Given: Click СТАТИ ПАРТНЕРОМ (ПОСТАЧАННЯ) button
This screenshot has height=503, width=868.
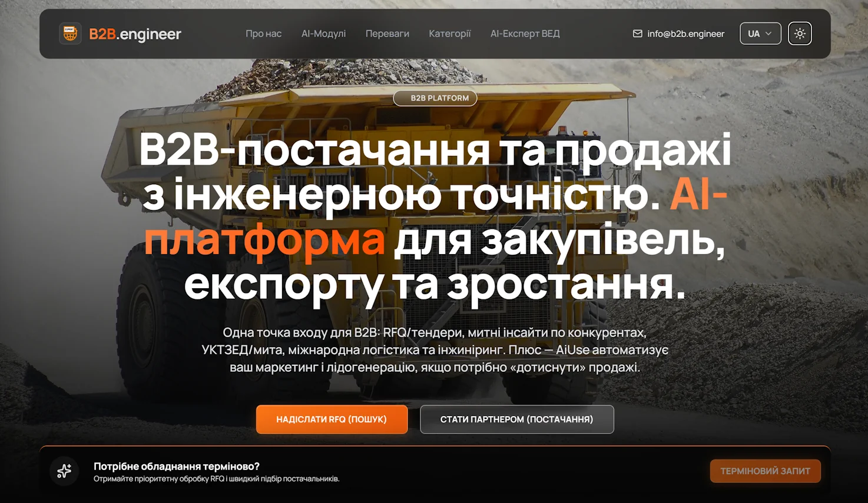Looking at the screenshot, I should coord(517,419).
